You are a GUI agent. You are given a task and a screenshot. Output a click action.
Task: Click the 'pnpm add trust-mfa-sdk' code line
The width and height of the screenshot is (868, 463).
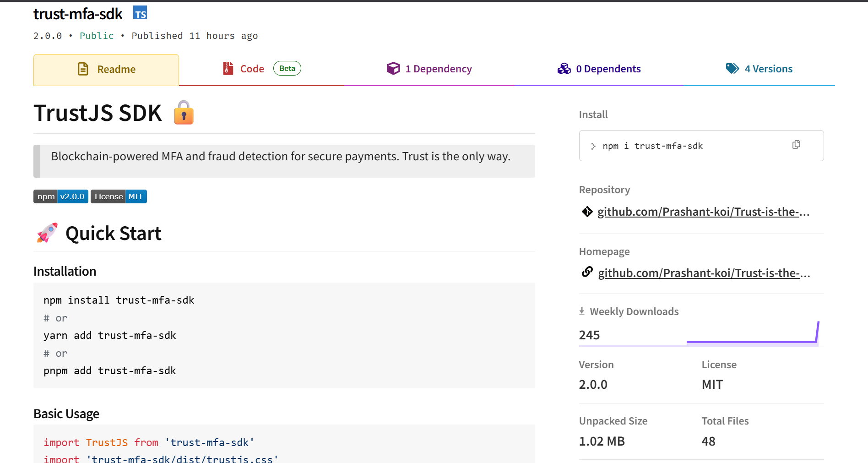pos(110,370)
